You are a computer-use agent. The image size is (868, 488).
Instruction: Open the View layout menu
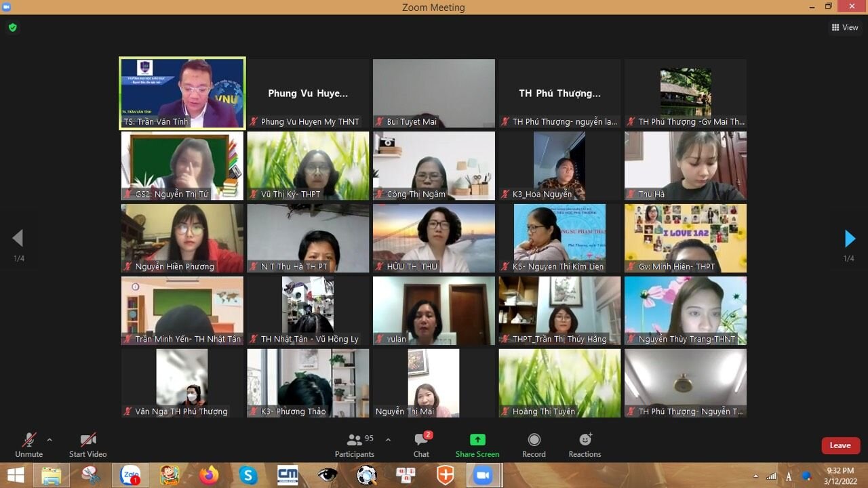pos(845,28)
